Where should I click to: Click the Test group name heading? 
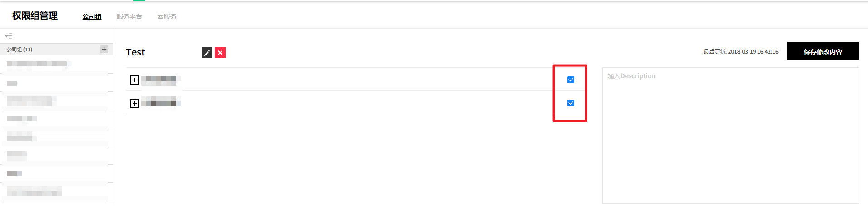(135, 52)
